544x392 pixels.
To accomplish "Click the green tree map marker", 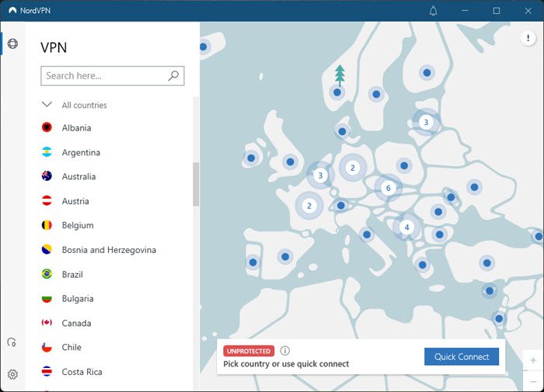I will [x=340, y=75].
